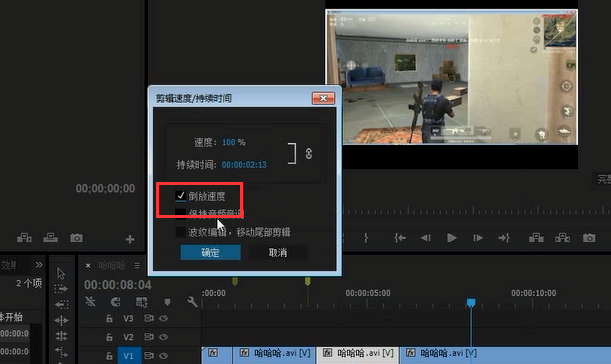Image resolution: width=611 pixels, height=364 pixels.
Task: Open the 哈哈哈 sequence panel menu
Action: tap(137, 265)
